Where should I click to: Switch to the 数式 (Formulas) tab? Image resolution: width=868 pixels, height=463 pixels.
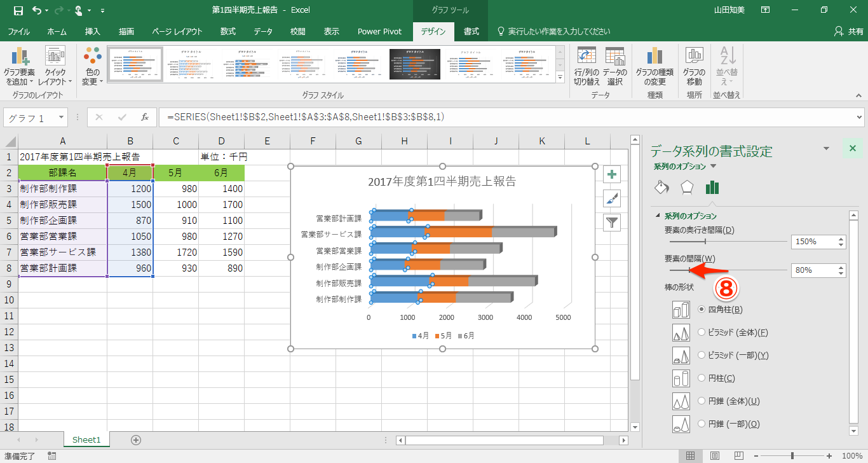click(x=227, y=31)
